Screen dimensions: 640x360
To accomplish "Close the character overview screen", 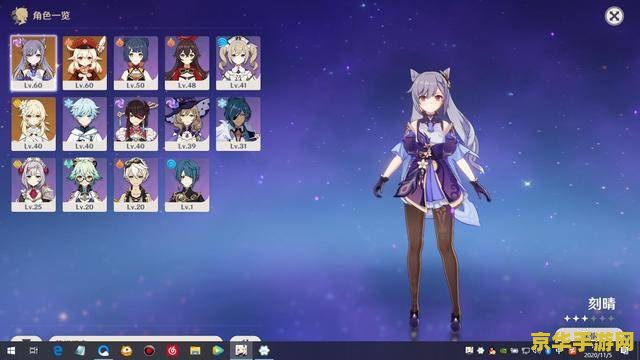I will coord(614,16).
